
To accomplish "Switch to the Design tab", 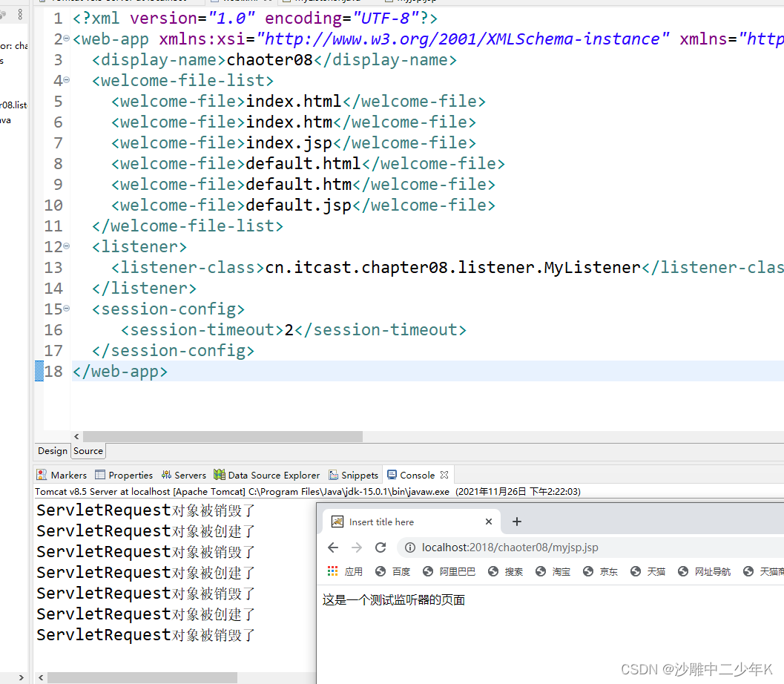I will (x=52, y=450).
